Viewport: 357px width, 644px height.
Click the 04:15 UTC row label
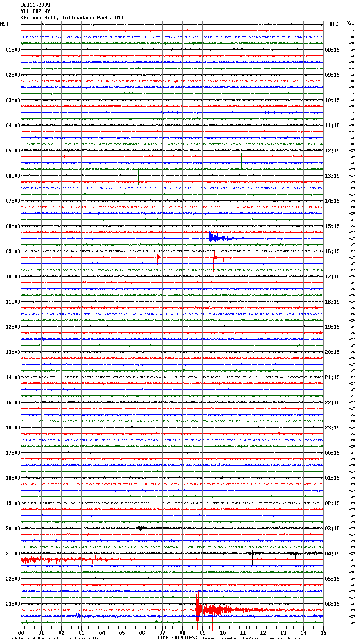point(332,554)
